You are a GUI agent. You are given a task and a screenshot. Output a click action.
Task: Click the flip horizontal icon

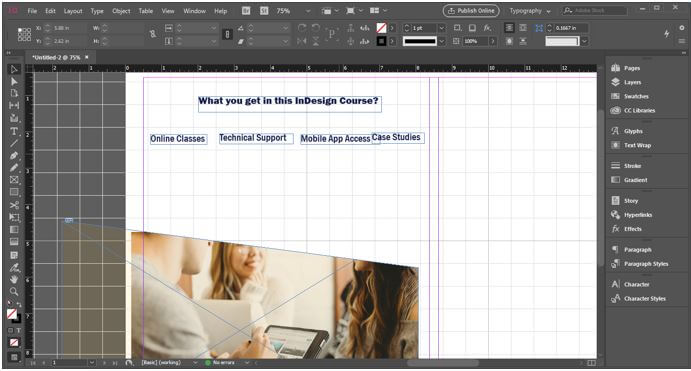click(x=302, y=41)
